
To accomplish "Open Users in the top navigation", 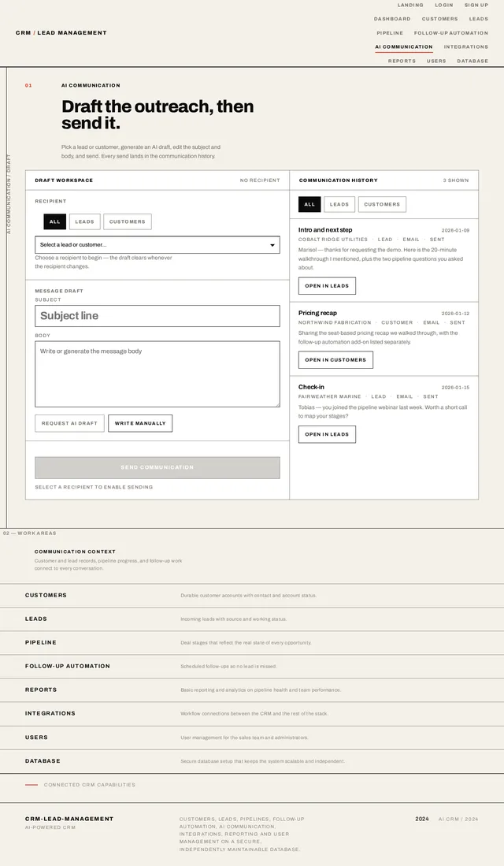I will (x=436, y=61).
